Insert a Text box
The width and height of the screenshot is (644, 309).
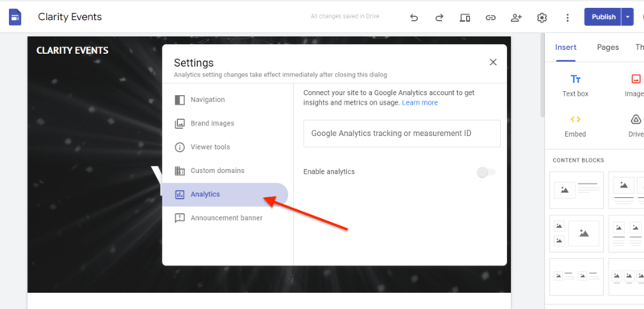coord(576,85)
